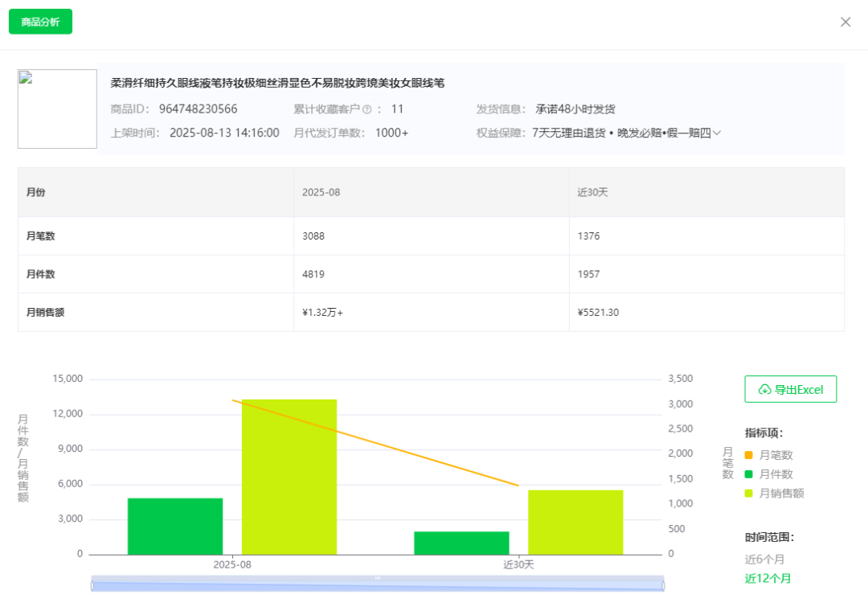Click the 商品分析 green badge

40,22
